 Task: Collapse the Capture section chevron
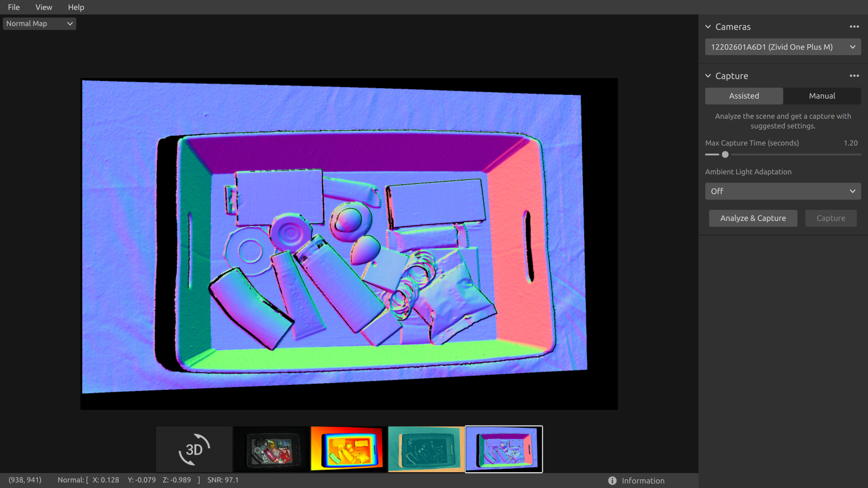coord(708,76)
